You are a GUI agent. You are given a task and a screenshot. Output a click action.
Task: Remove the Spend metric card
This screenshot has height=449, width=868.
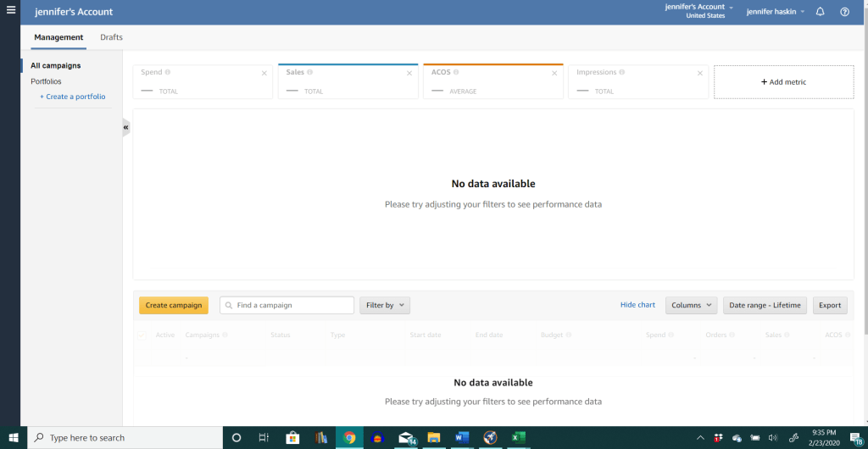pos(264,73)
